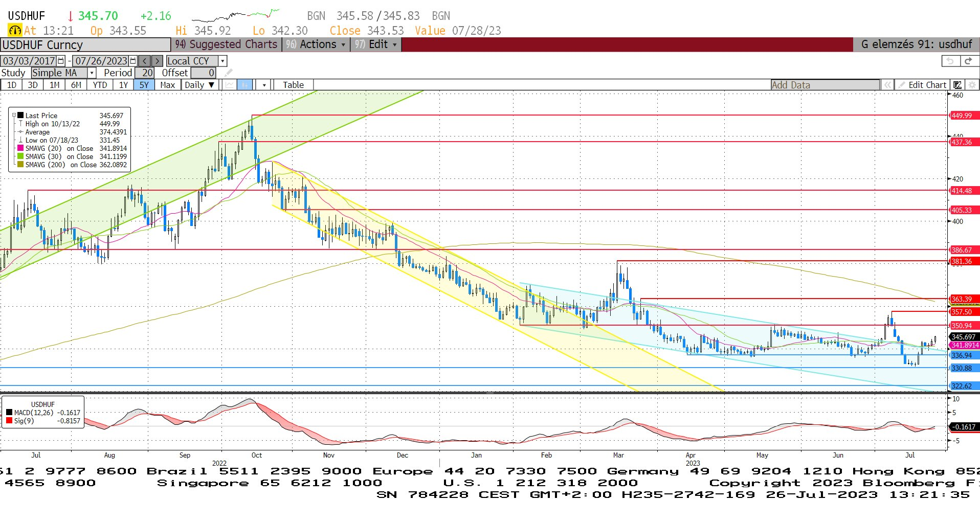This screenshot has height=523, width=980.
Task: Shift date range forward with right arrow
Action: [x=158, y=61]
